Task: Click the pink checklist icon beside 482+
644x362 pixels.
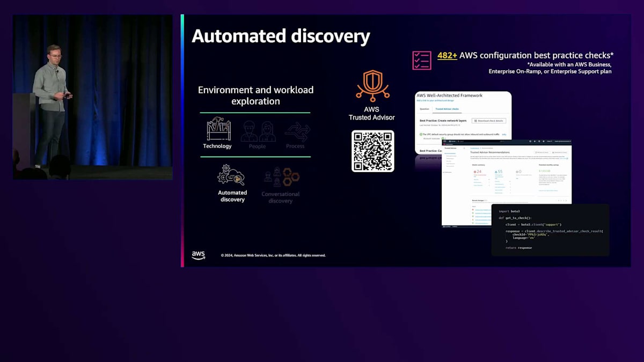Action: point(422,60)
